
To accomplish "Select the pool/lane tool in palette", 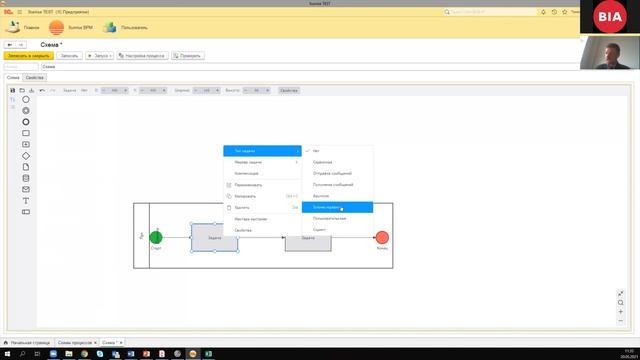I will click(x=26, y=212).
